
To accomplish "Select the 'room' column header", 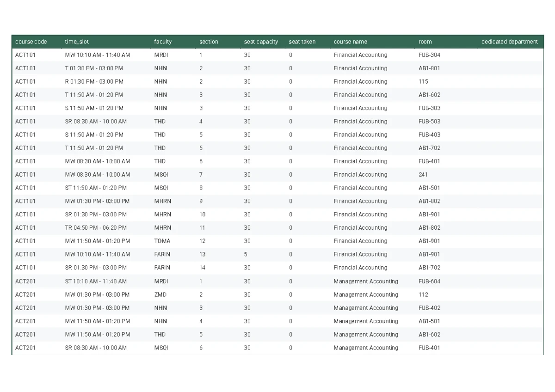I will (x=425, y=42).
